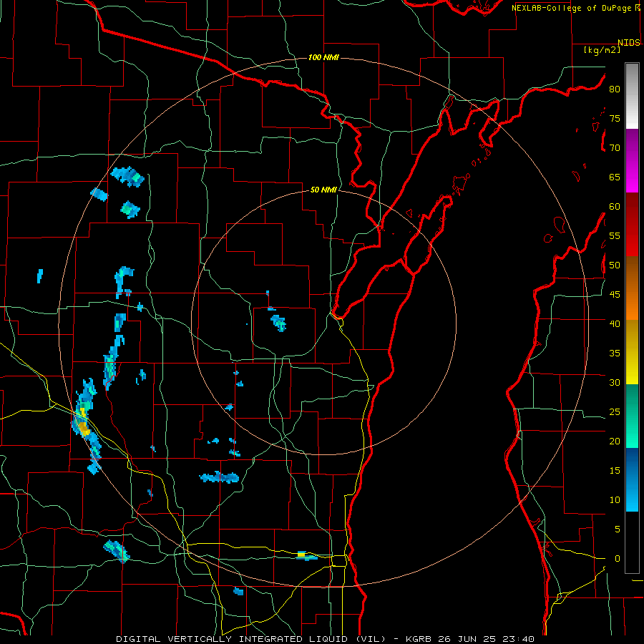Click the 100 NMI range ring label

(323, 57)
